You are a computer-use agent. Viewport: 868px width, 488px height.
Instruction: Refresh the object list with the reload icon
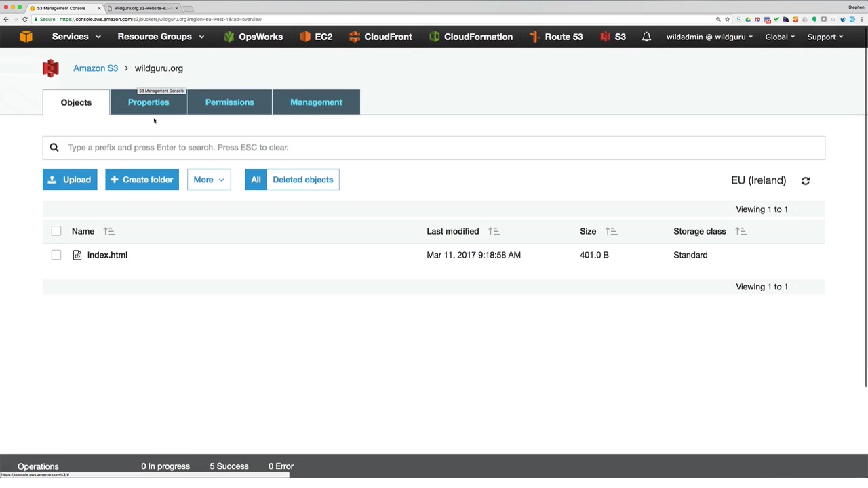pos(806,181)
